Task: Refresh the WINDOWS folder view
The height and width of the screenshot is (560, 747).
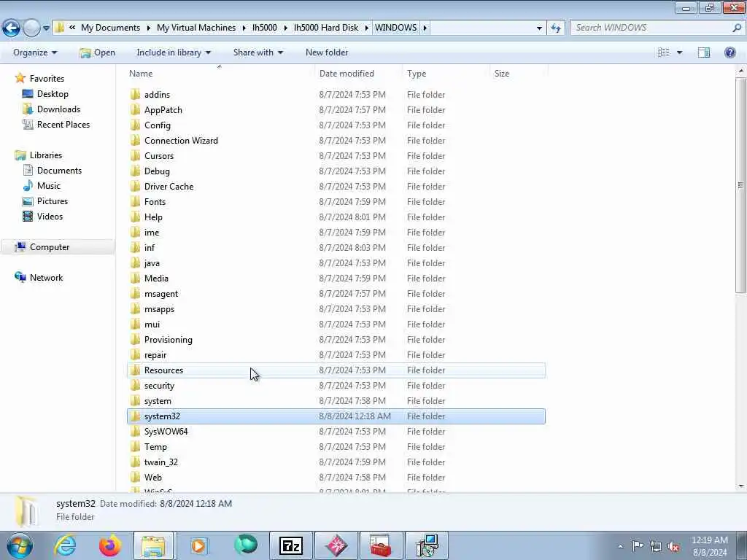Action: tap(555, 28)
